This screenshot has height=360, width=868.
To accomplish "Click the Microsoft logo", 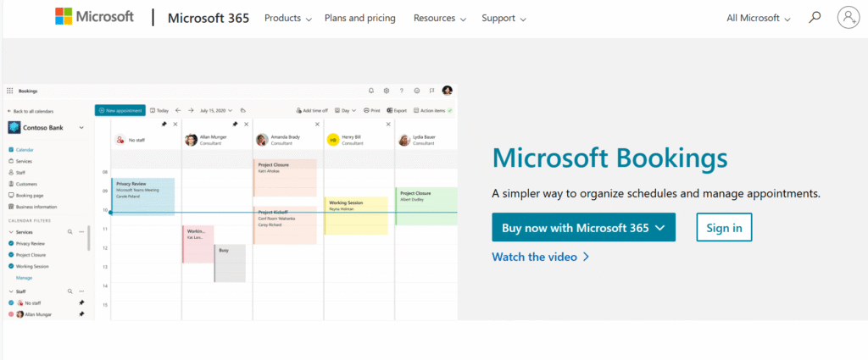I will pos(95,17).
